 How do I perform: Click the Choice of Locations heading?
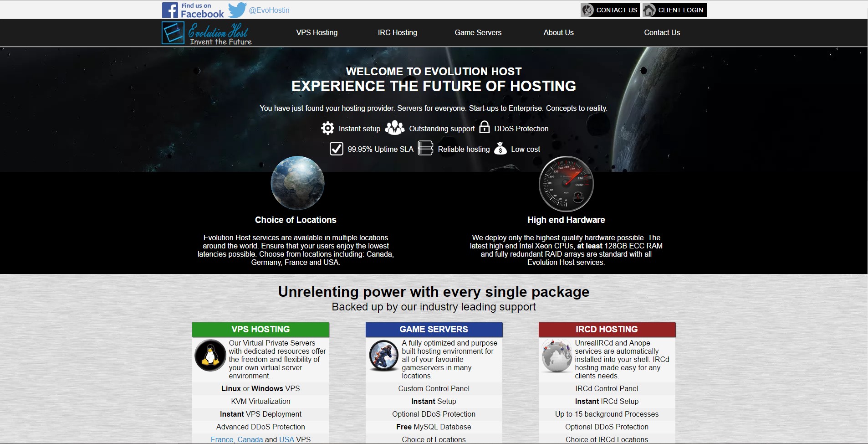(x=296, y=220)
